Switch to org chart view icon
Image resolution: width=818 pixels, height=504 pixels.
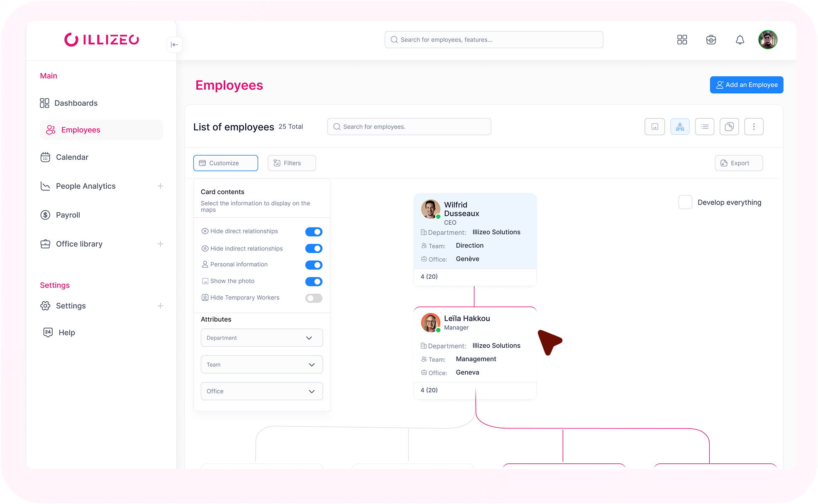pos(680,127)
